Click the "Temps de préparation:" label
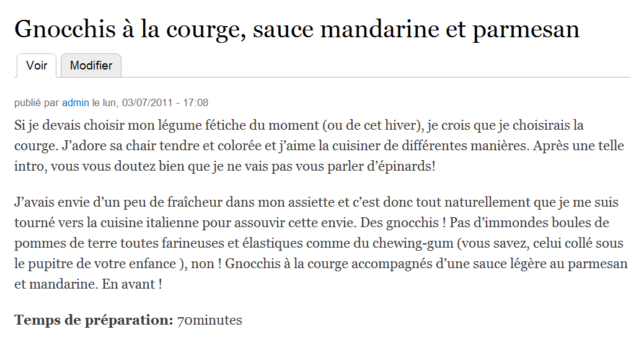Image resolution: width=644 pixels, height=342 pixels. (94, 321)
